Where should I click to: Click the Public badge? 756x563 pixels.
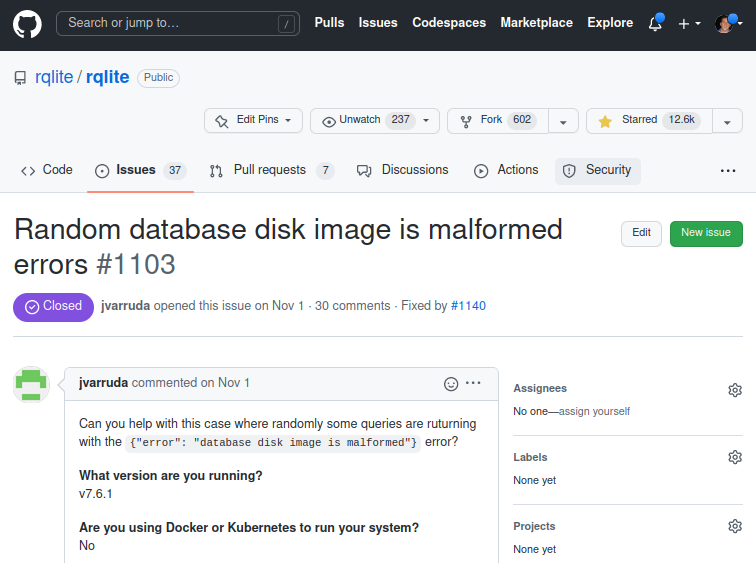point(158,78)
